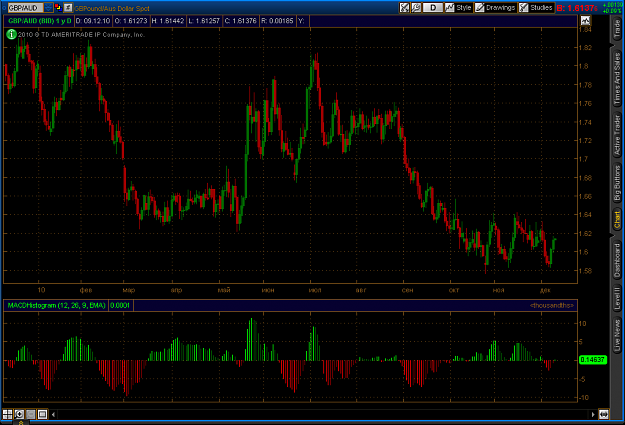Click the first crossed-tools icon in top toolbar
Screen dimensions: 625x425
pyautogui.click(x=404, y=8)
